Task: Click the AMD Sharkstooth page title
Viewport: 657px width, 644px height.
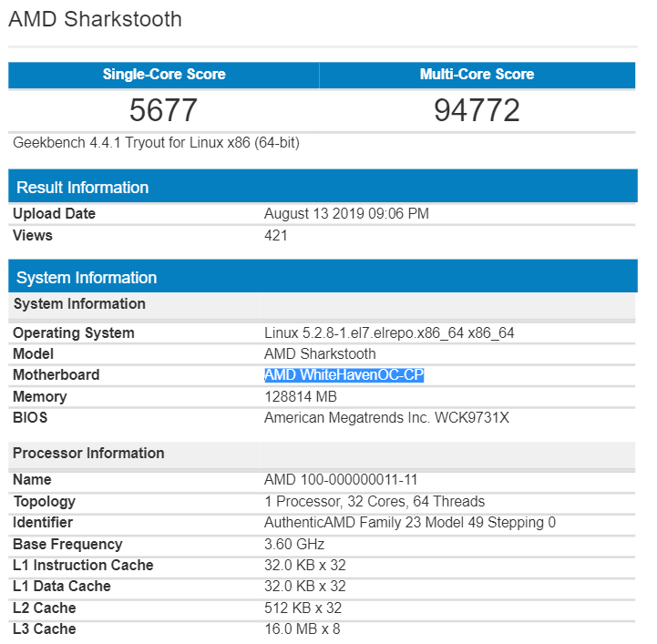Action: pos(95,19)
